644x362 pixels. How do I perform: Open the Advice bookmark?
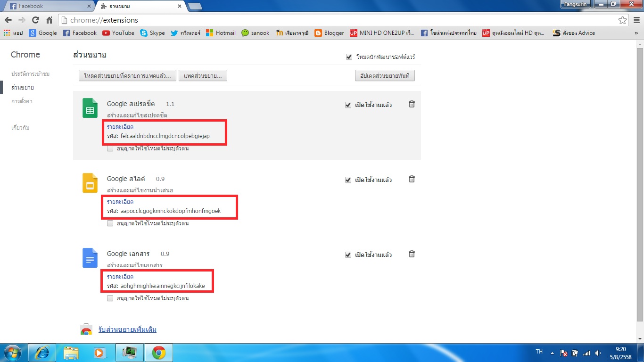(574, 33)
